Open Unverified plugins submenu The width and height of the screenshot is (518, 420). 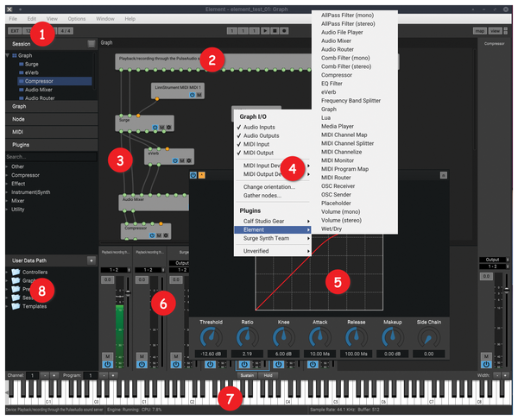tap(273, 251)
